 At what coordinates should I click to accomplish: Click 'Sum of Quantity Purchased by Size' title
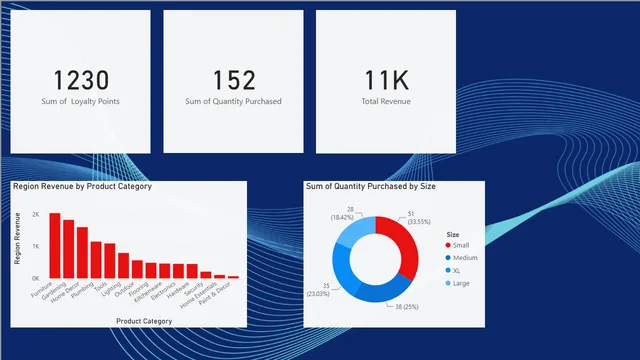click(x=371, y=186)
